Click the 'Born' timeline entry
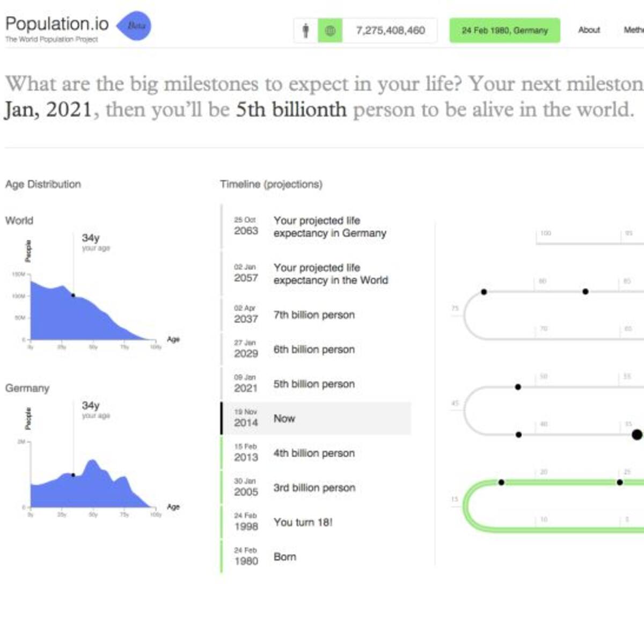 click(x=284, y=557)
